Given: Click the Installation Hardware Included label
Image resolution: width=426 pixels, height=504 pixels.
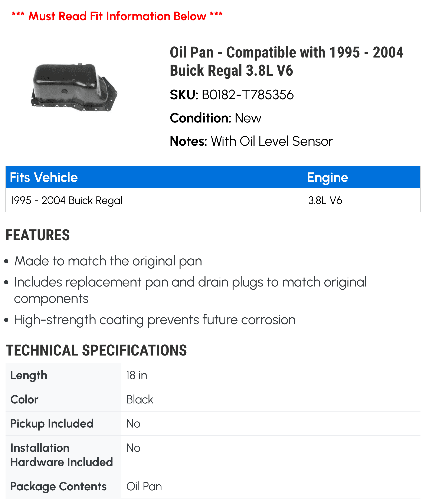Looking at the screenshot, I should point(62,455).
